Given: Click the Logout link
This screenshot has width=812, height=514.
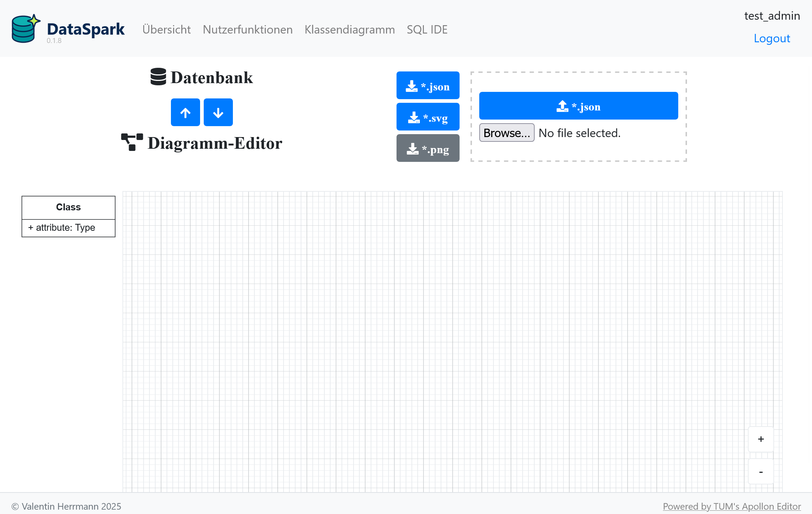Looking at the screenshot, I should coord(772,38).
